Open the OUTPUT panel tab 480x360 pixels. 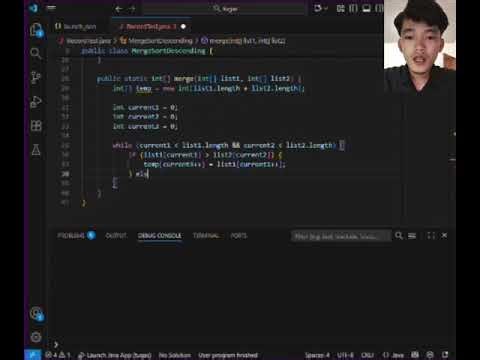coord(116,236)
